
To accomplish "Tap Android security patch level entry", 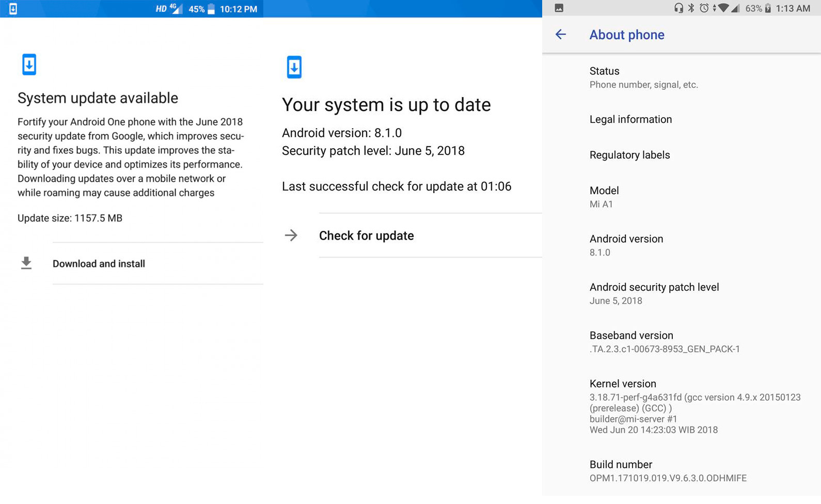I will click(x=654, y=293).
